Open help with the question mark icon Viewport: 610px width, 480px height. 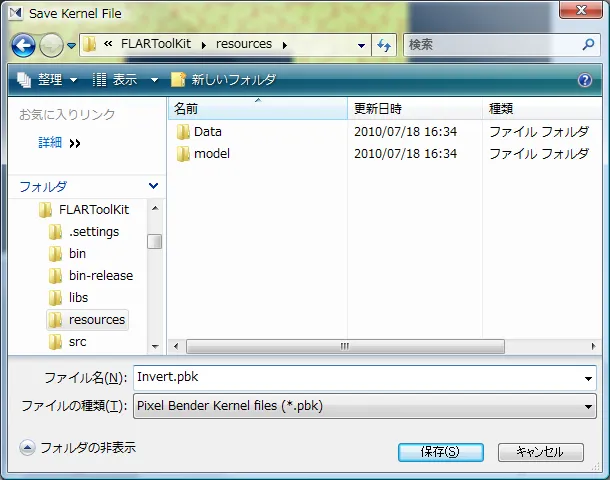point(585,80)
